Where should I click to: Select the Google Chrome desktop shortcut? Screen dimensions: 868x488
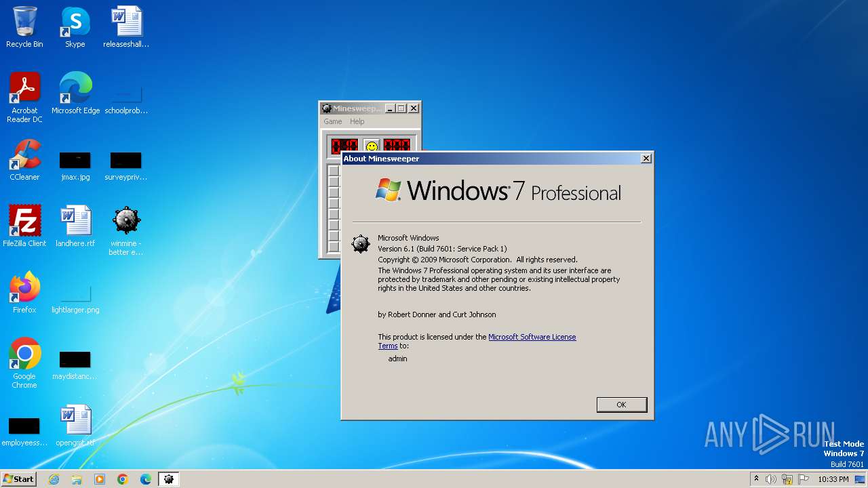[24, 363]
